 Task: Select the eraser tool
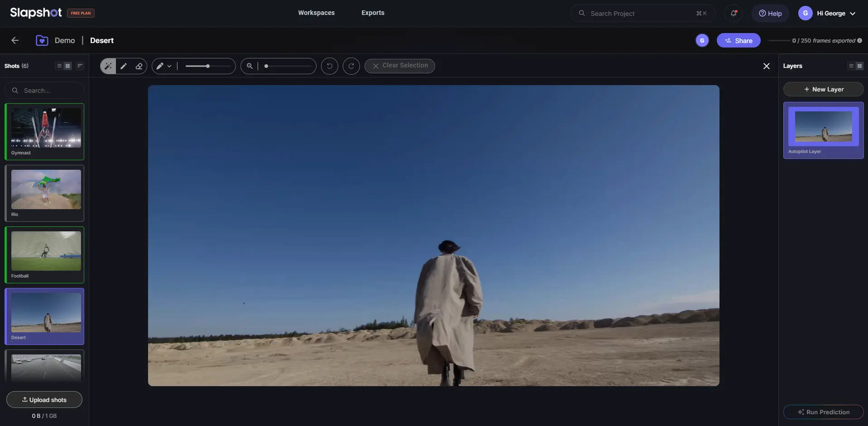(x=139, y=66)
